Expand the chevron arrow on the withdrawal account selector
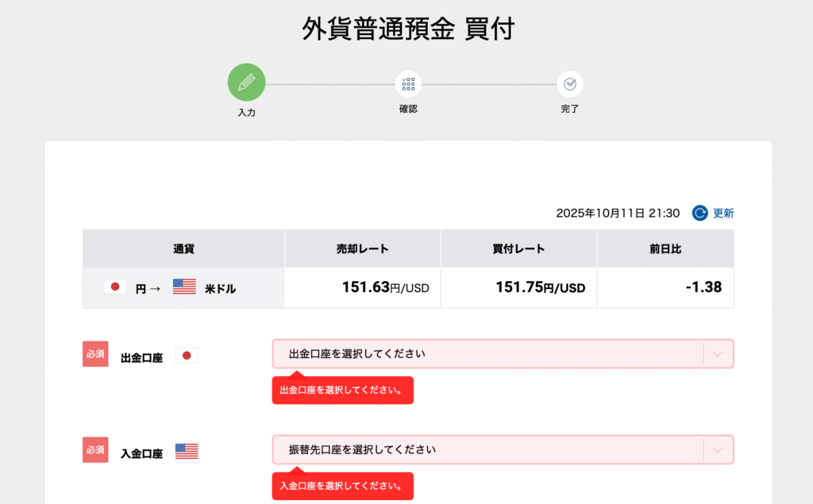 coord(718,354)
